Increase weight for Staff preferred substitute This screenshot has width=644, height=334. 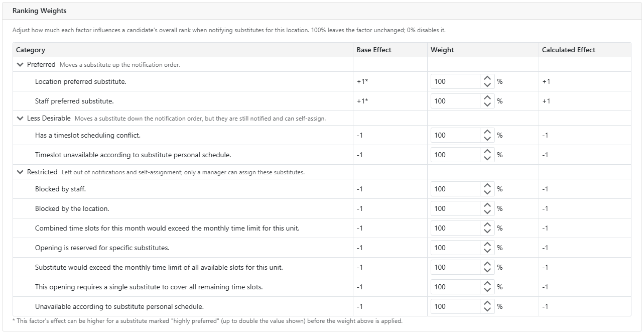click(x=487, y=98)
